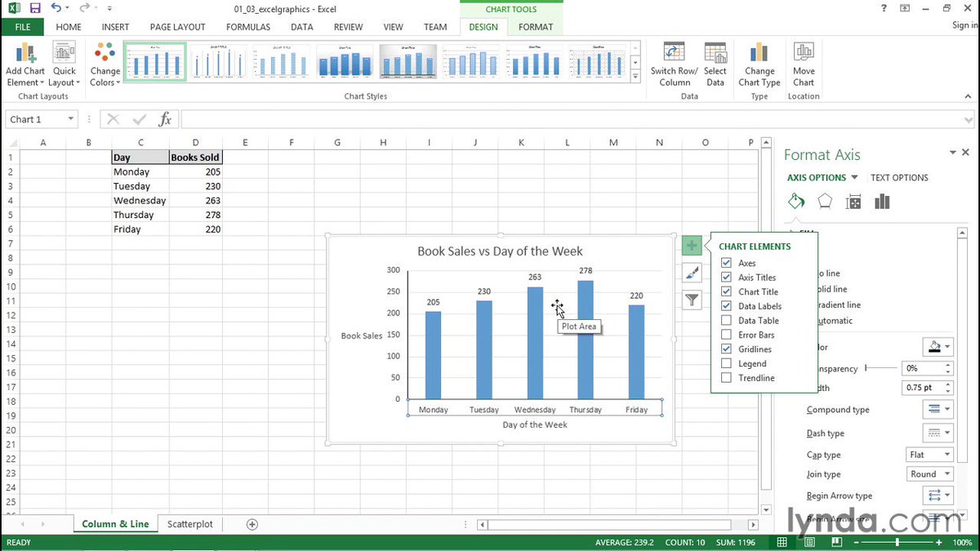The height and width of the screenshot is (551, 980).
Task: Open the Begin Arrow type dropdown
Action: [x=938, y=495]
